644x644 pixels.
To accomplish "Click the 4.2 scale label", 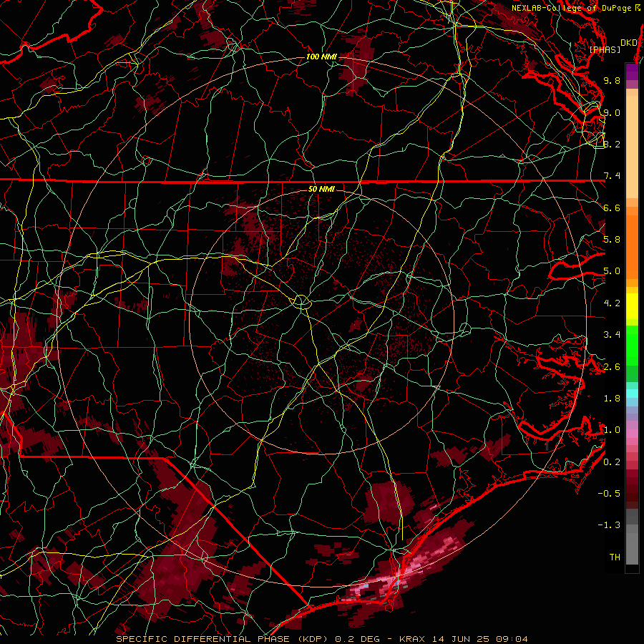I will [x=612, y=303].
